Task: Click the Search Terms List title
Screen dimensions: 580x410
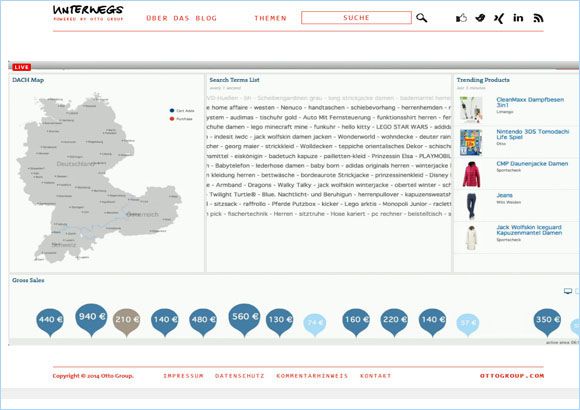Action: [x=235, y=80]
